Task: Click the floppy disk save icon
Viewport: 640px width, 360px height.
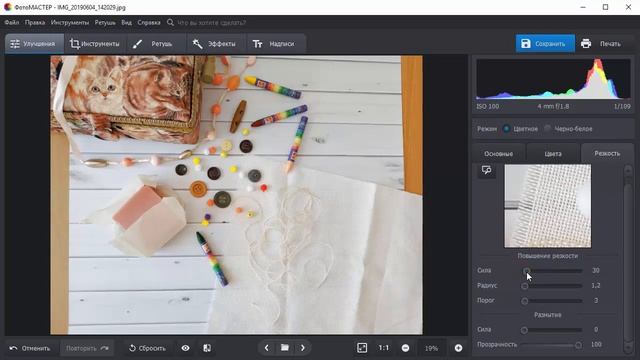Action: click(526, 44)
